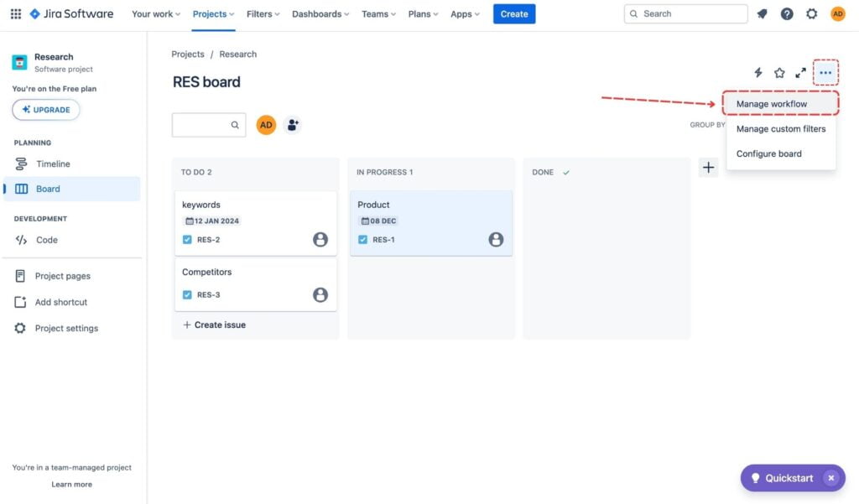Open the board automation lightning icon
The image size is (859, 504).
[757, 72]
